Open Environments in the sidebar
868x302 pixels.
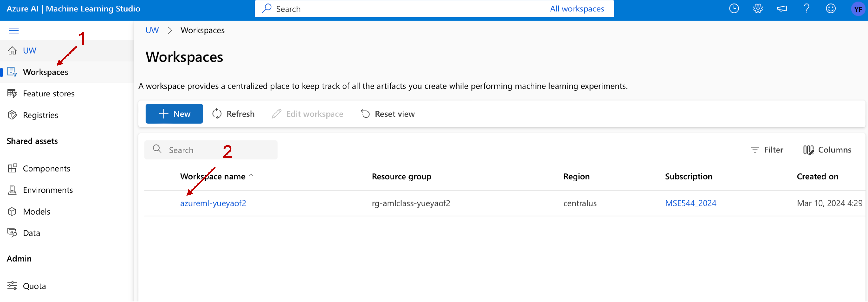[48, 190]
